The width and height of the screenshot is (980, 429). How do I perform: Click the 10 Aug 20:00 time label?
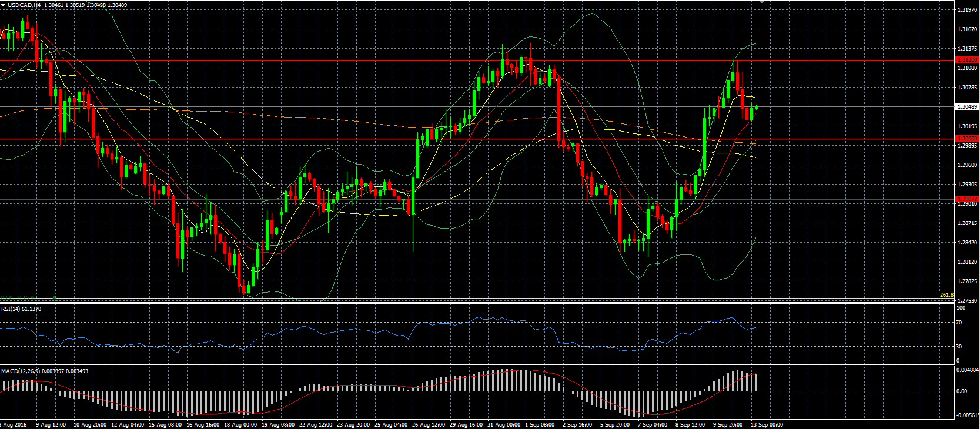(x=90, y=425)
